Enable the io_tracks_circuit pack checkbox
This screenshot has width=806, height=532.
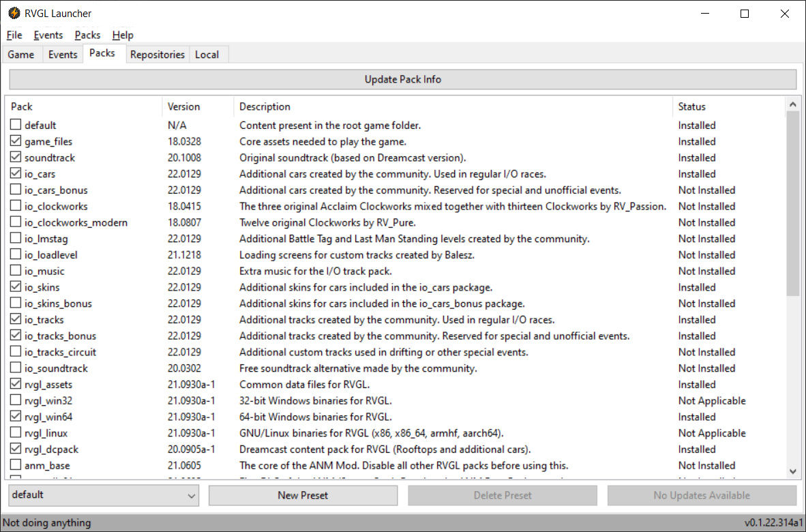16,351
